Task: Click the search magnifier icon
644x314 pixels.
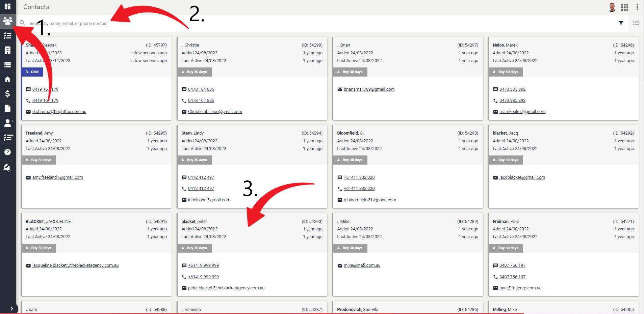Action: [22, 23]
